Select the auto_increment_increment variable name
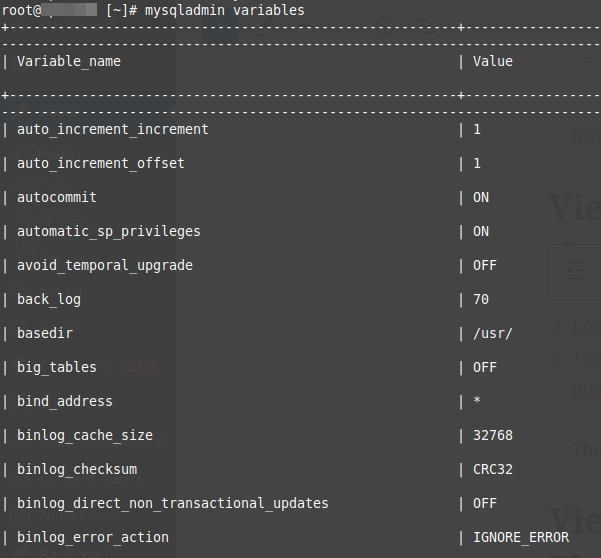 [112, 129]
